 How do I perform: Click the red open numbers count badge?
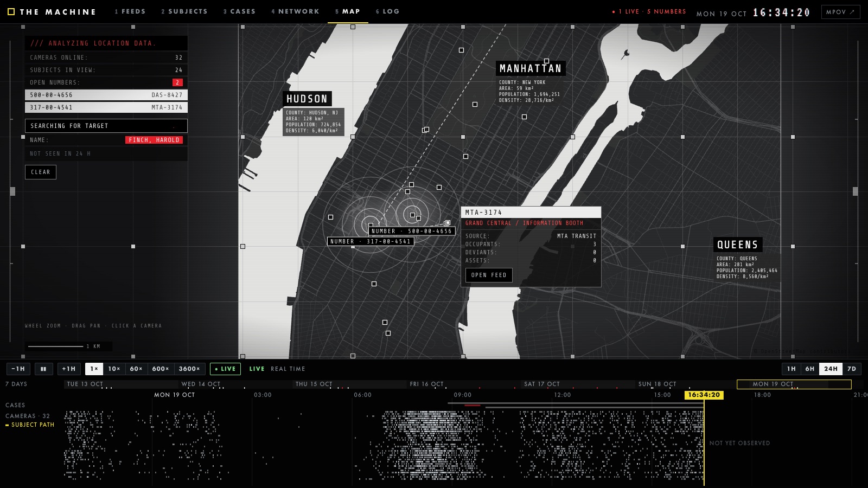(177, 82)
